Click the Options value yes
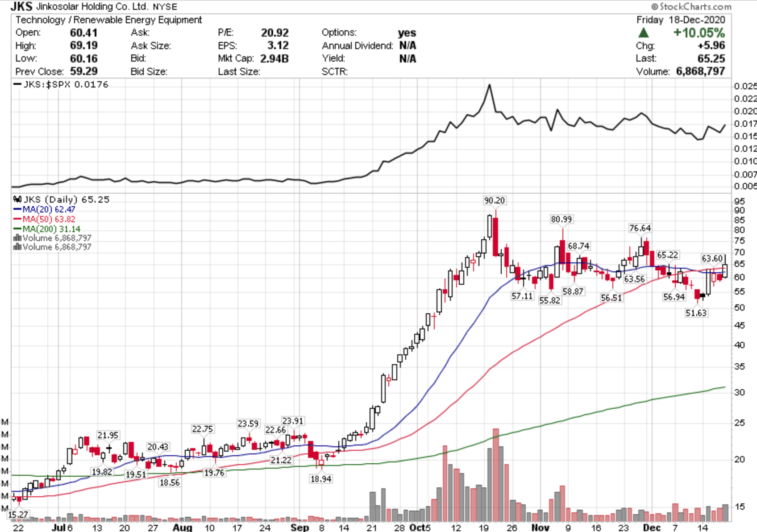Viewport: 757px width, 532px height. [407, 33]
